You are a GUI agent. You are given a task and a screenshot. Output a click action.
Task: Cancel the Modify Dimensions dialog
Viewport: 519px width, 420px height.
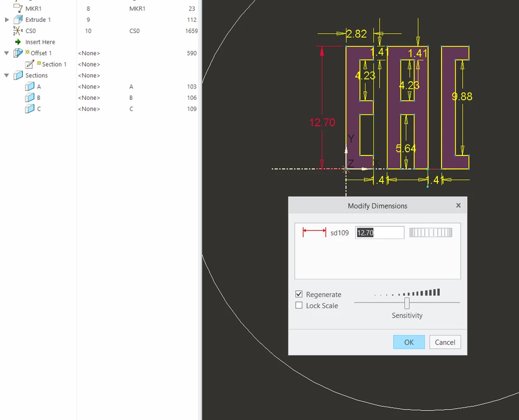point(445,342)
